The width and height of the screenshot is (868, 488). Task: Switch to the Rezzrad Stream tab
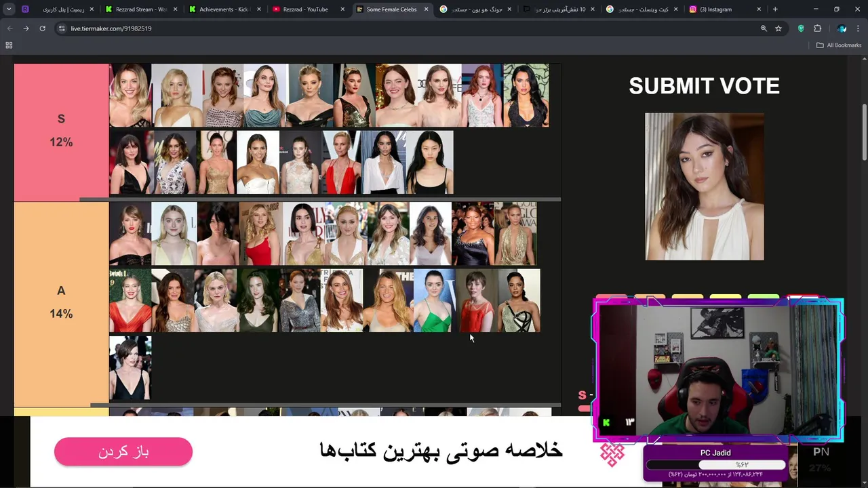click(142, 9)
